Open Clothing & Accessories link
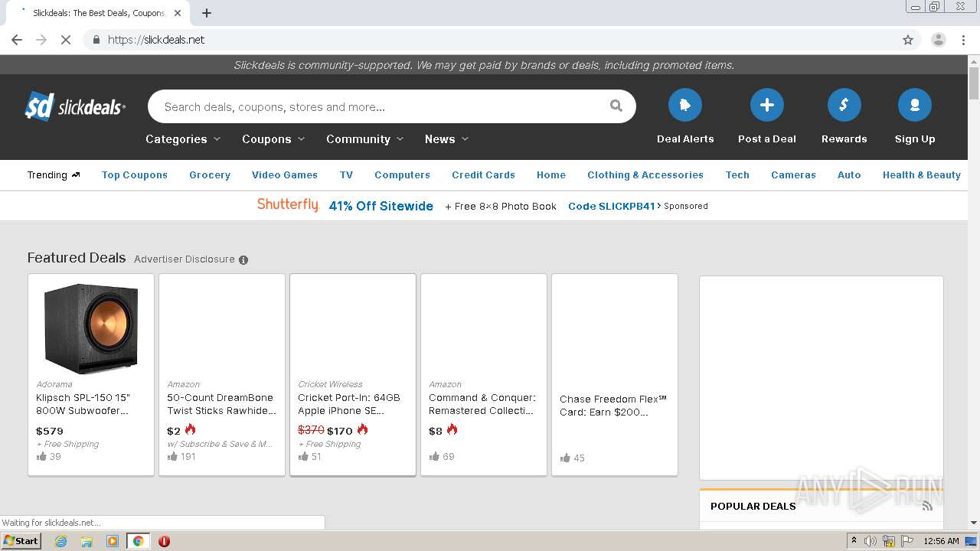 tap(645, 175)
